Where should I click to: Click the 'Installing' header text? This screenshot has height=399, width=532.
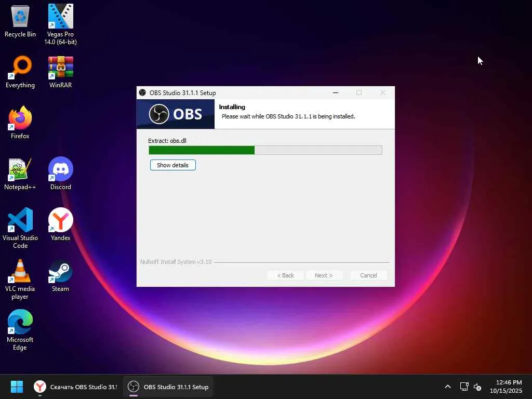[x=232, y=107]
